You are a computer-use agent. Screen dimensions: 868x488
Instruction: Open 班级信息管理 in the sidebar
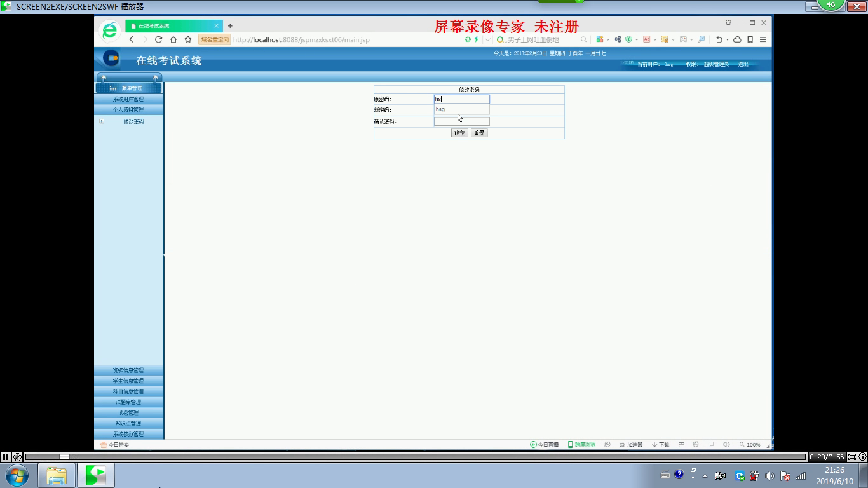128,370
